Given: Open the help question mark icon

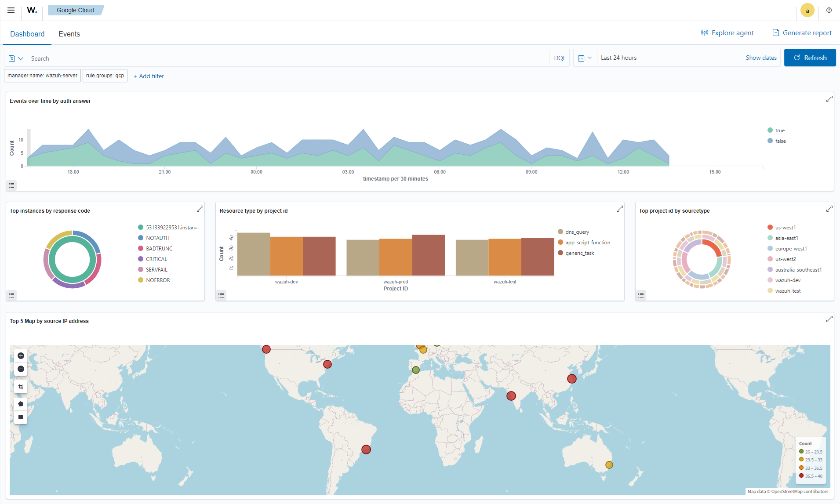Looking at the screenshot, I should tap(829, 10).
